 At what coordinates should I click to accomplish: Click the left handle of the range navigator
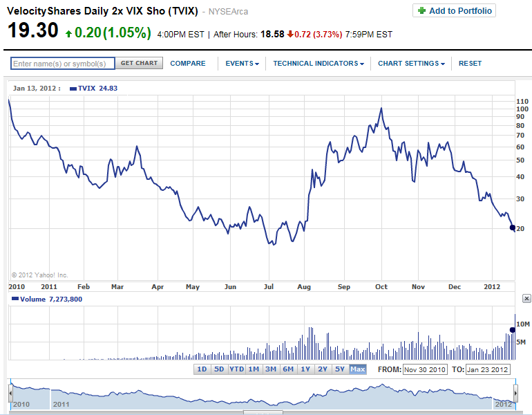pos(10,394)
